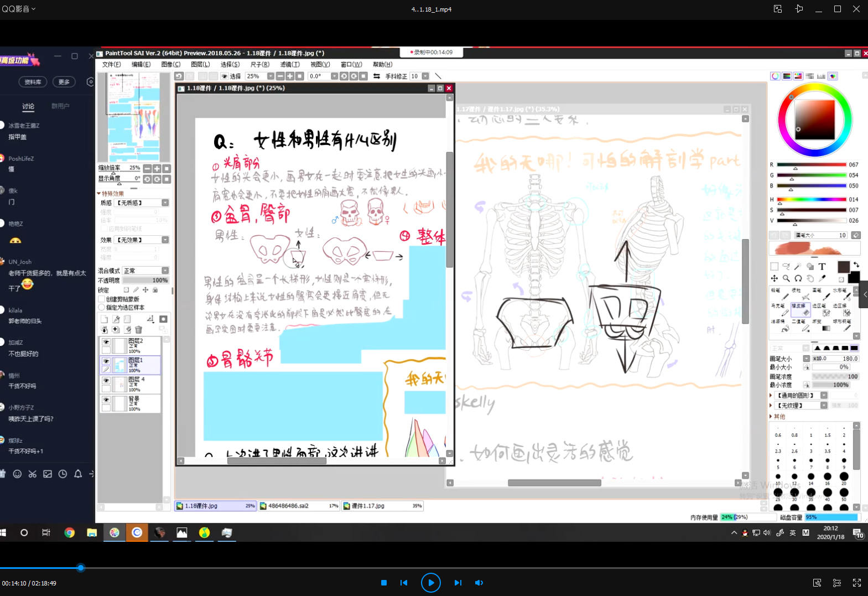Toggle visibility of the 背景 layer
The width and height of the screenshot is (868, 596).
tap(106, 400)
